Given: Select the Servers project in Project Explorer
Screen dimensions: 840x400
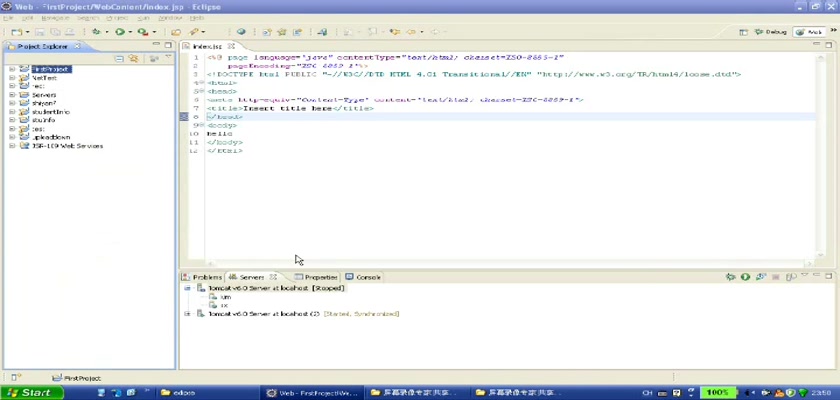Looking at the screenshot, I should point(44,95).
